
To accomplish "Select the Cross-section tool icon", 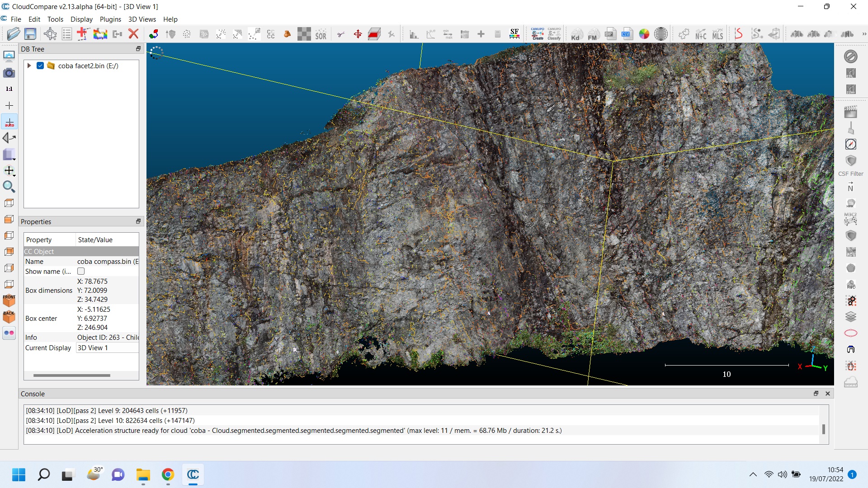I will 374,34.
